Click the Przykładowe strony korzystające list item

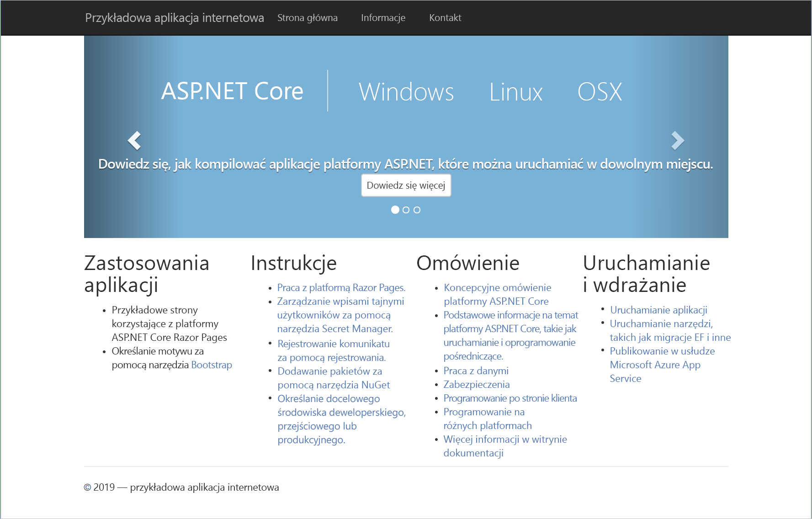(170, 324)
